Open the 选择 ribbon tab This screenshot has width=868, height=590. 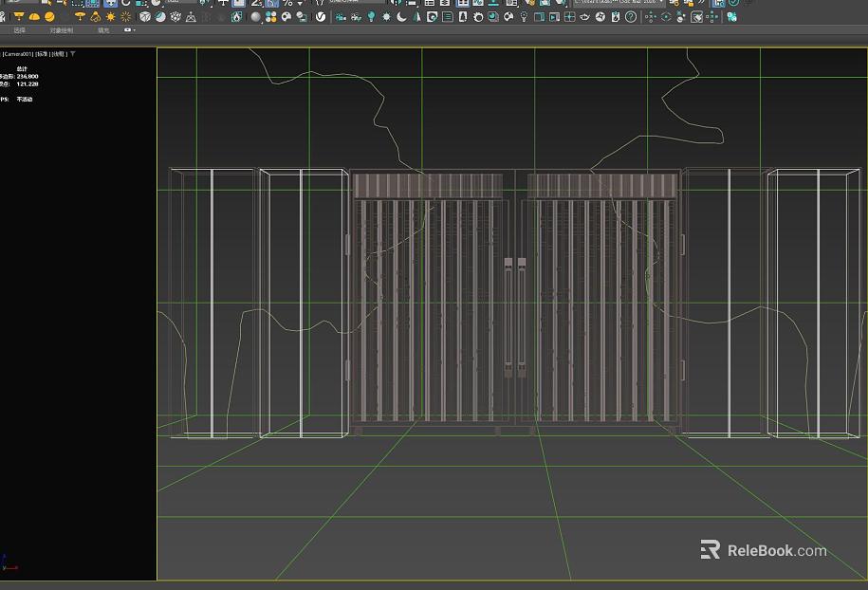pos(19,30)
